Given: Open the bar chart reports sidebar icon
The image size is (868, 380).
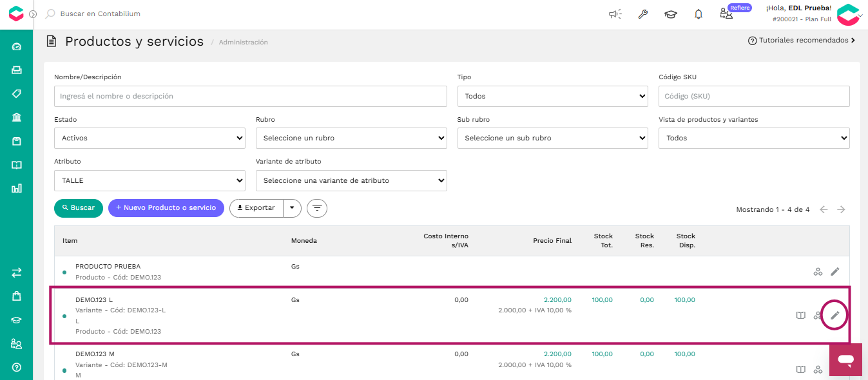Looking at the screenshot, I should 17,188.
